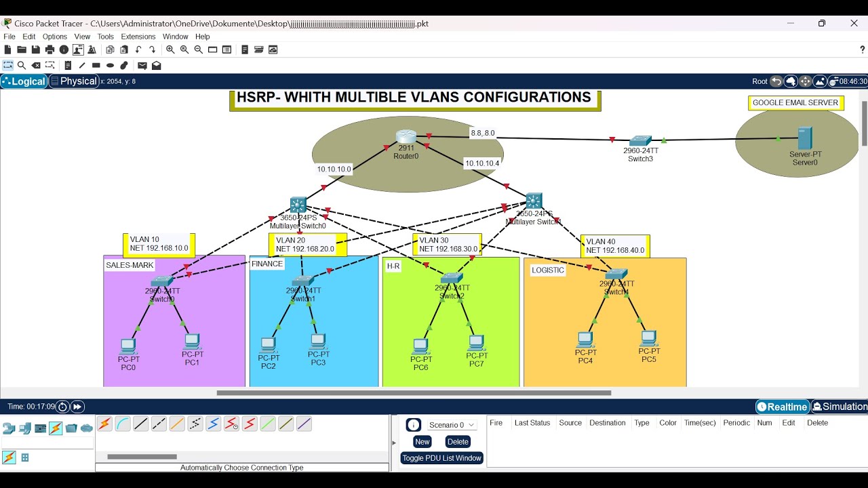Image resolution: width=868 pixels, height=488 pixels.
Task: Click the Delete scenario button
Action: [x=458, y=441]
